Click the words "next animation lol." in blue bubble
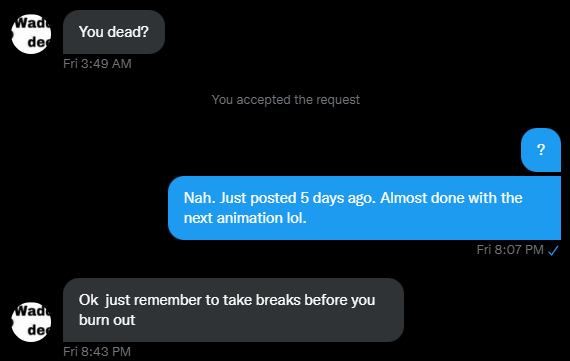Screen dimensions: 570x361 245,218
